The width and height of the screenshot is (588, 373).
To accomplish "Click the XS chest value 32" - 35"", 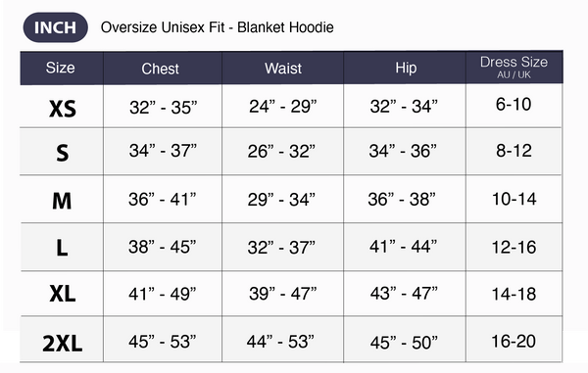I will click(x=163, y=108).
